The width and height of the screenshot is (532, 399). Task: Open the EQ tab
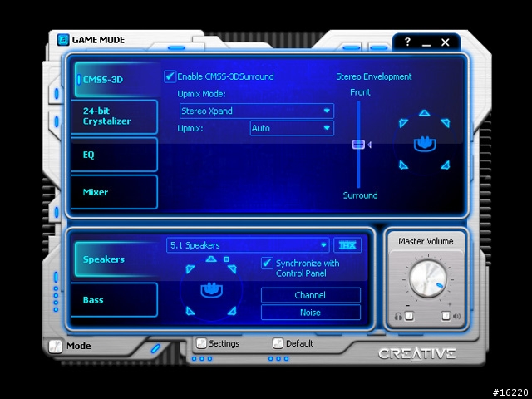pos(115,155)
